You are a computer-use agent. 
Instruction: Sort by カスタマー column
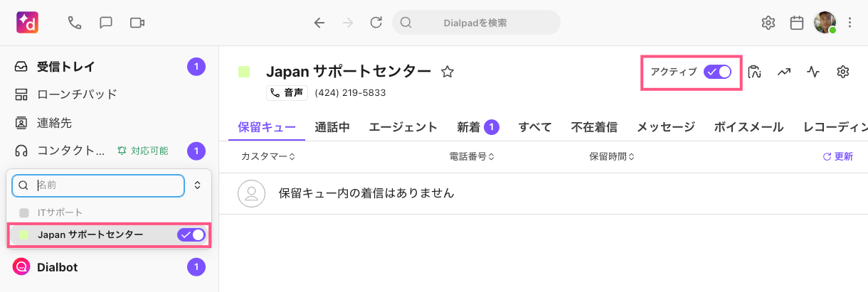tap(268, 156)
